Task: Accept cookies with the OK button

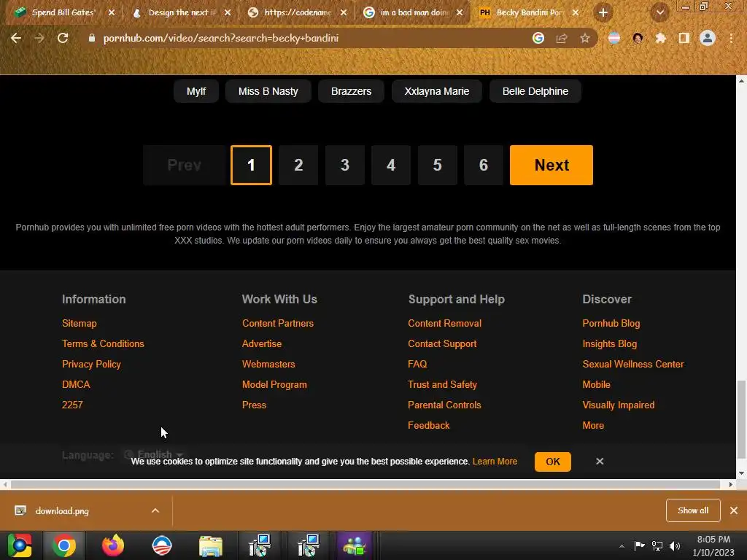Action: [553, 462]
